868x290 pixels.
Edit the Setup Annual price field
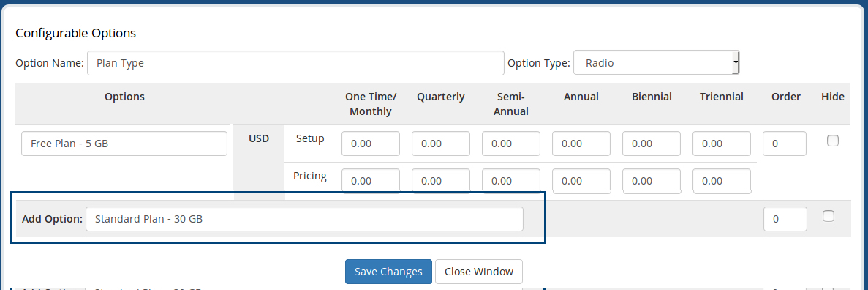(581, 144)
